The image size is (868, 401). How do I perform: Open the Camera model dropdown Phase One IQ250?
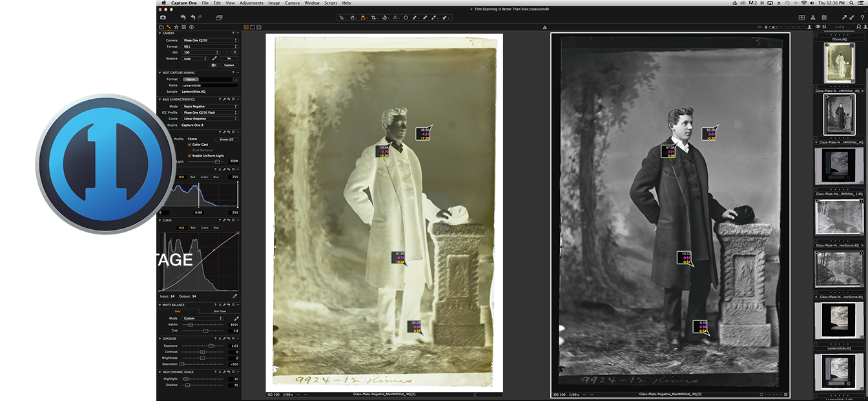pos(210,41)
